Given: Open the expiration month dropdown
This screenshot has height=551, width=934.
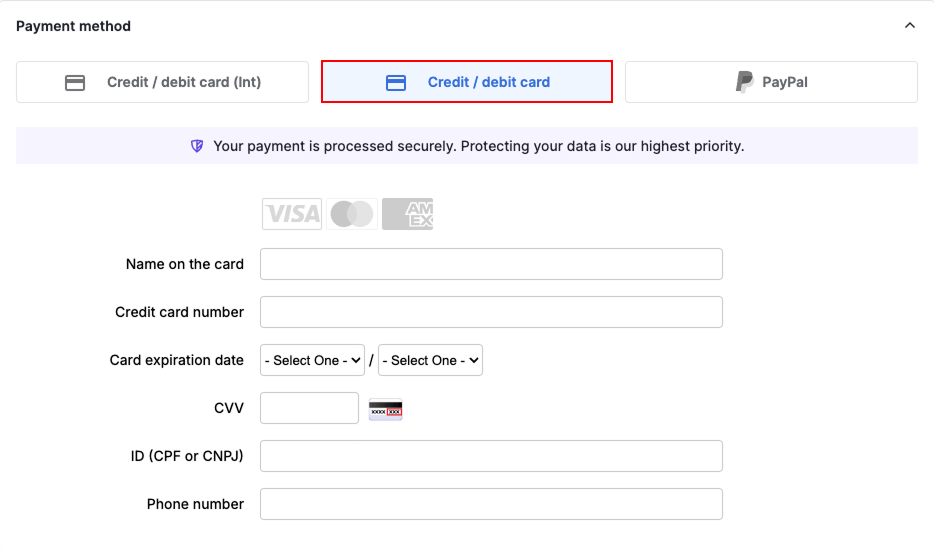Looking at the screenshot, I should 312,360.
